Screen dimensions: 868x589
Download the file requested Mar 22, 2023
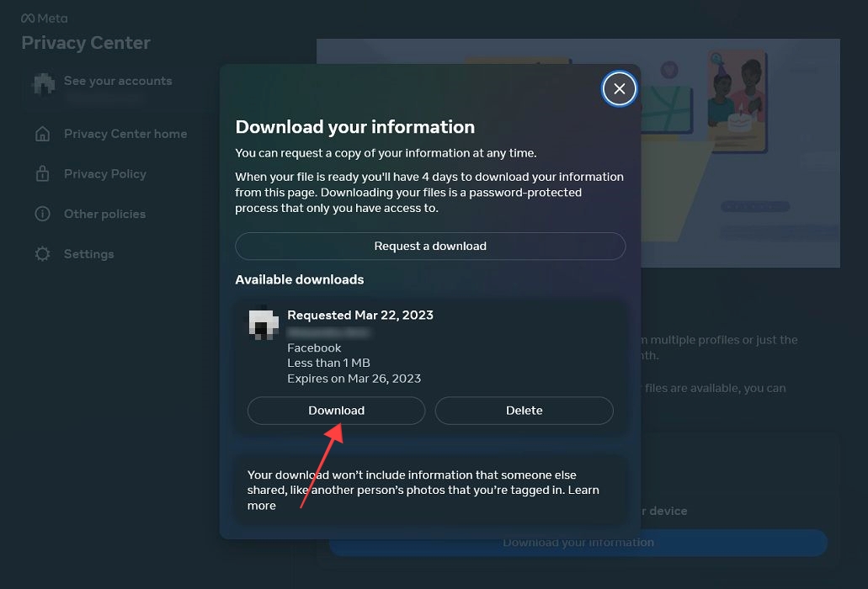pyautogui.click(x=336, y=410)
